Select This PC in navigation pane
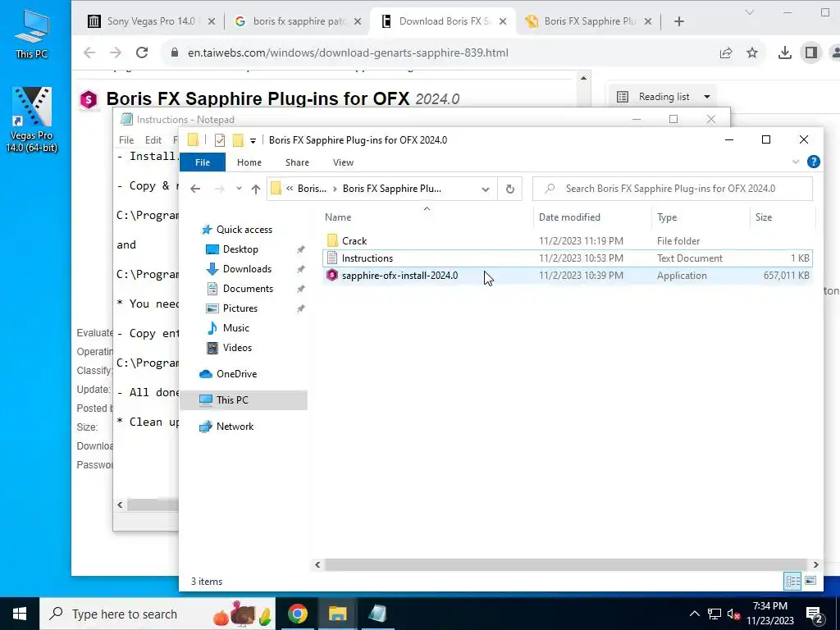The width and height of the screenshot is (840, 630). [244, 399]
